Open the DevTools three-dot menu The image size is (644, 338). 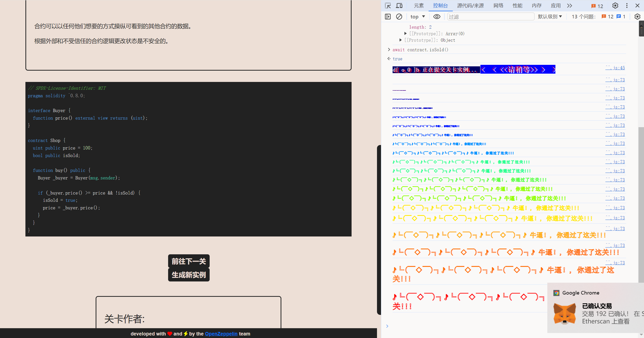627,6
